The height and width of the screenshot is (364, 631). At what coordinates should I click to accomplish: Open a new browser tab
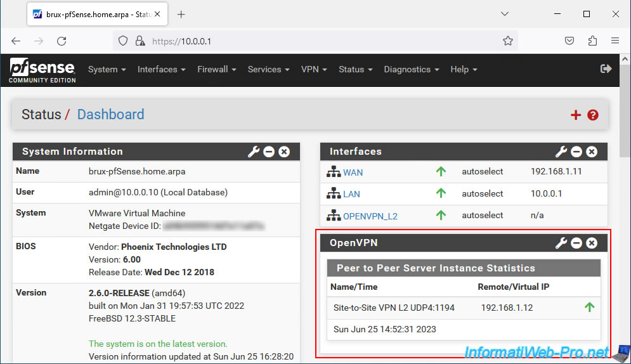181,15
